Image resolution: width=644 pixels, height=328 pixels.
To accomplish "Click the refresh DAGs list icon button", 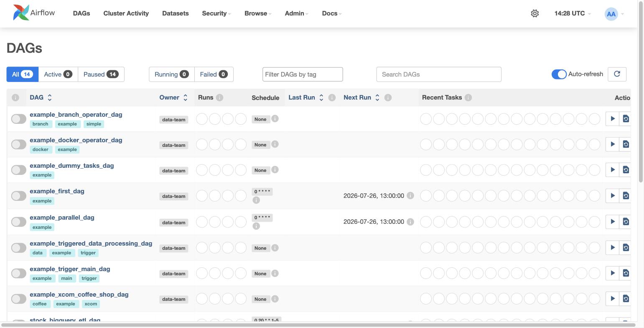I will 617,74.
